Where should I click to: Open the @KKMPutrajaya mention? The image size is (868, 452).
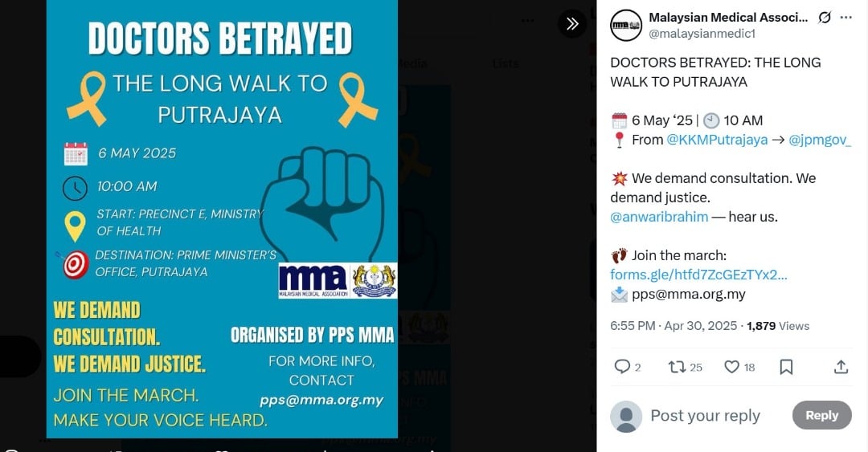point(717,140)
